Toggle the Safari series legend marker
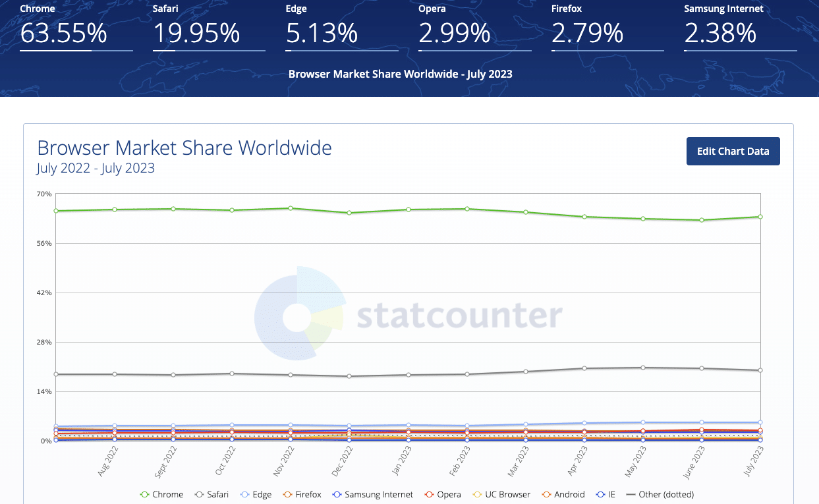The height and width of the screenshot is (504, 819). [x=199, y=494]
